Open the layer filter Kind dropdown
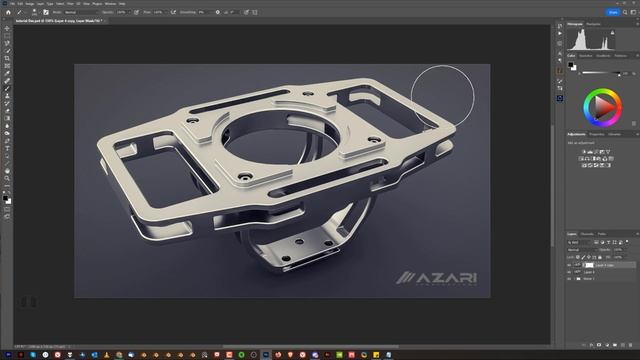The width and height of the screenshot is (640, 360). pyautogui.click(x=579, y=242)
